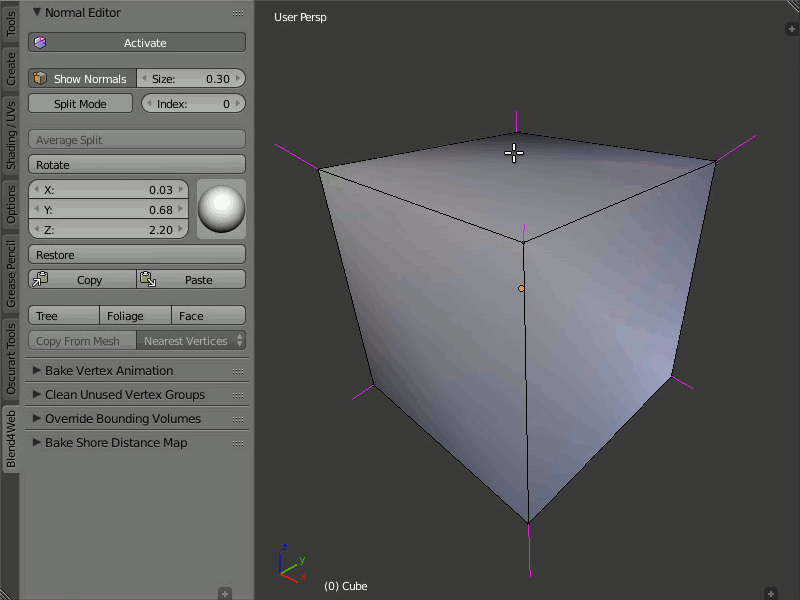The image size is (800, 600).
Task: Click the orange origin point on the cube
Action: [521, 288]
